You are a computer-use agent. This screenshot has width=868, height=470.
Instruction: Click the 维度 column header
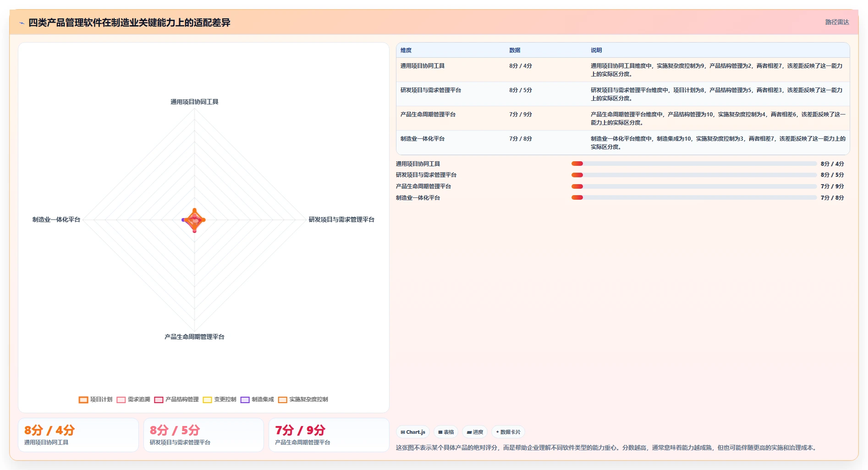[x=406, y=50]
